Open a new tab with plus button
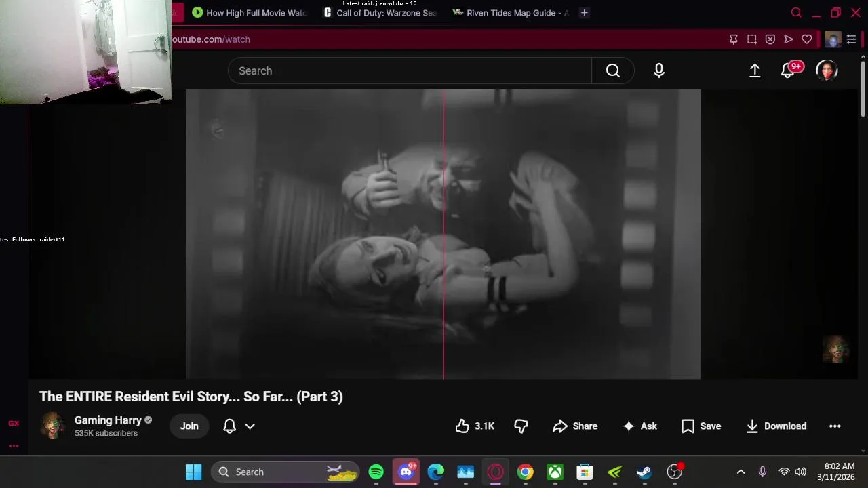The image size is (868, 488). click(584, 12)
